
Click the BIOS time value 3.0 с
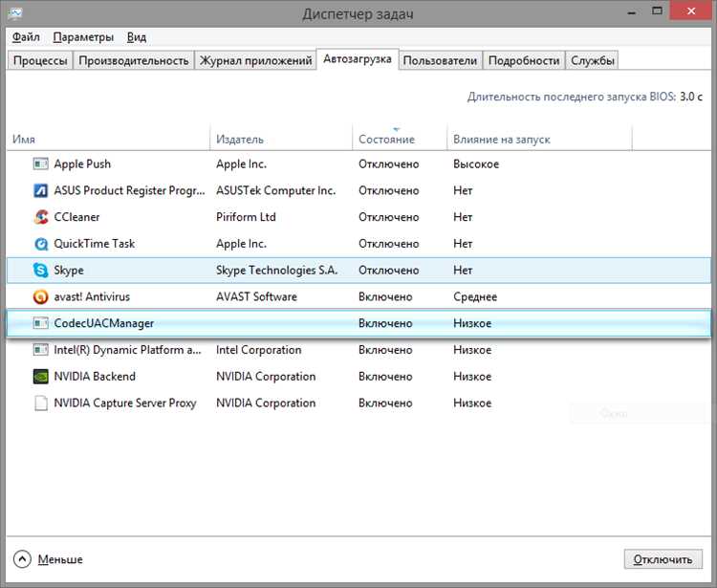[x=691, y=97]
